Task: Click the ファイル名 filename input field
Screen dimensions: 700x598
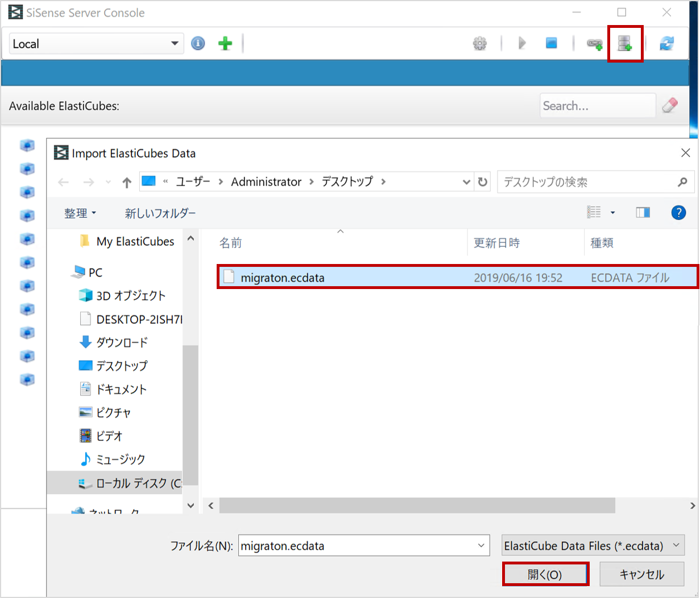Action: pyautogui.click(x=364, y=546)
